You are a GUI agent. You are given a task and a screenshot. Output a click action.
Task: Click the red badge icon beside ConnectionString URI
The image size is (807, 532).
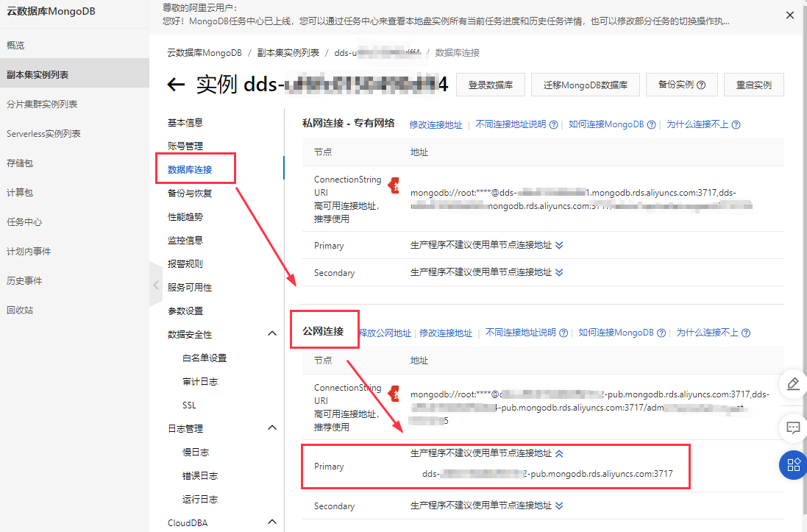(394, 184)
